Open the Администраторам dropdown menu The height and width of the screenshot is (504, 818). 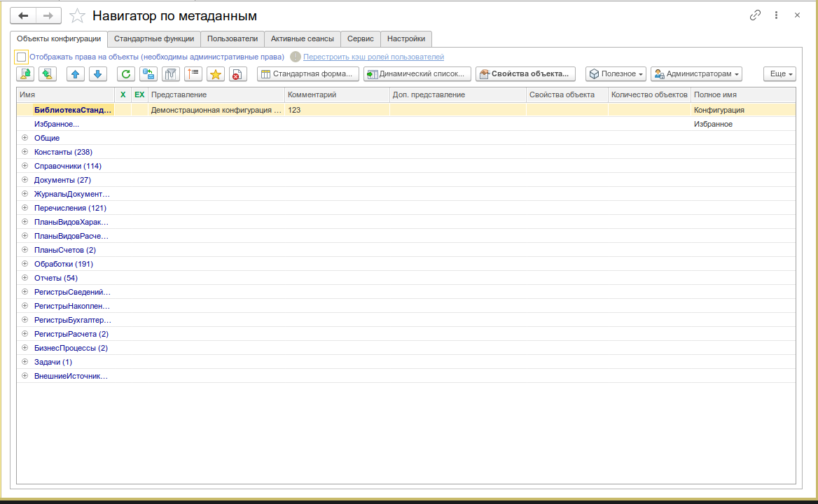point(696,74)
